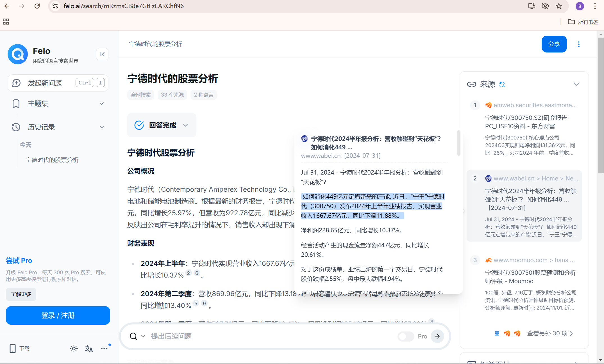Expand the 回答完成 status dropdown
Viewport: 604px width, 364px height.
coord(185,125)
